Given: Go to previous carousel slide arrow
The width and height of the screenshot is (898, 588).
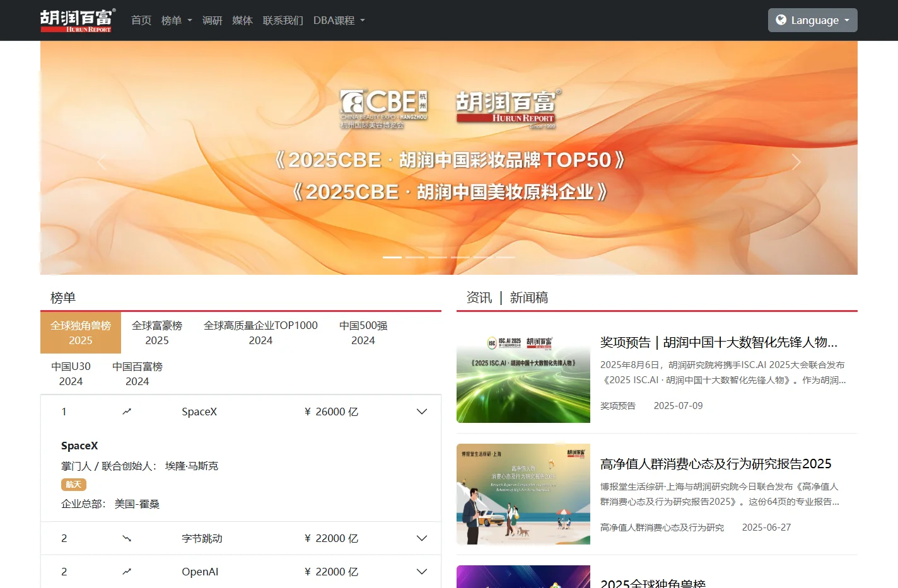Looking at the screenshot, I should [x=102, y=162].
